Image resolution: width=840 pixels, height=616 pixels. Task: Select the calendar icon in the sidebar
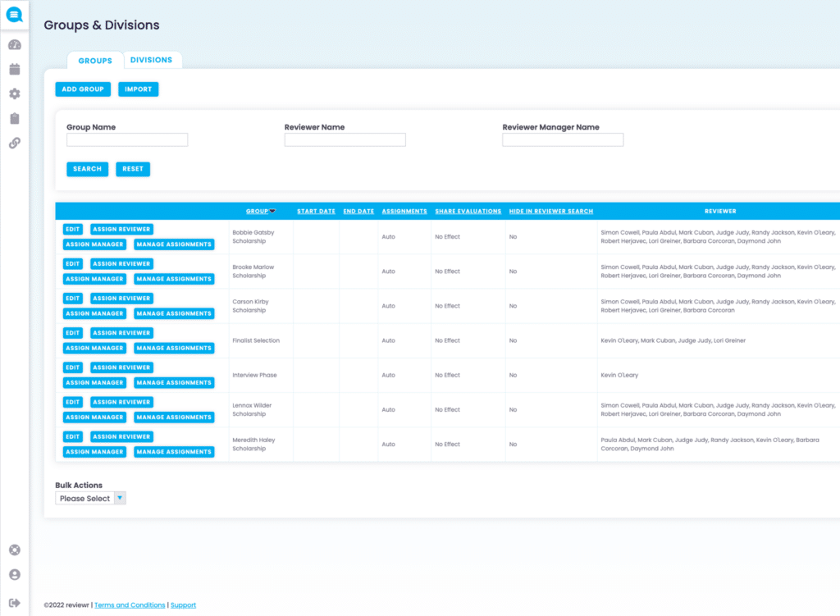[14, 69]
